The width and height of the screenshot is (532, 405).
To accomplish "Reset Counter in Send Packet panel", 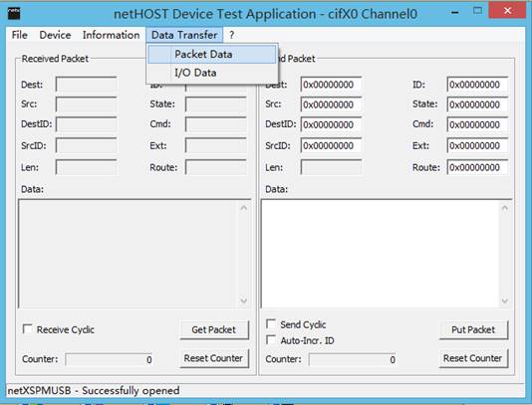I will pos(473,358).
